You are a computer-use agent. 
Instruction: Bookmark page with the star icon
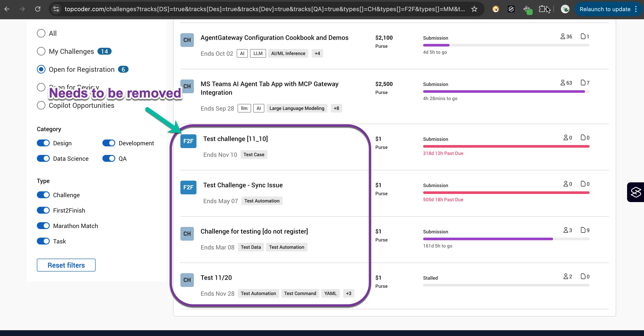pyautogui.click(x=474, y=9)
